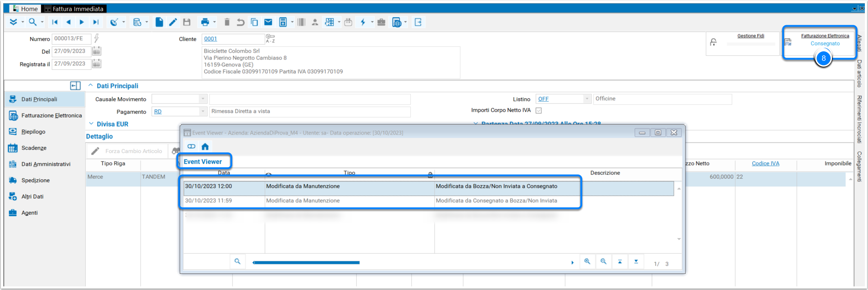
Task: Save with the floppy disk icon
Action: (187, 22)
